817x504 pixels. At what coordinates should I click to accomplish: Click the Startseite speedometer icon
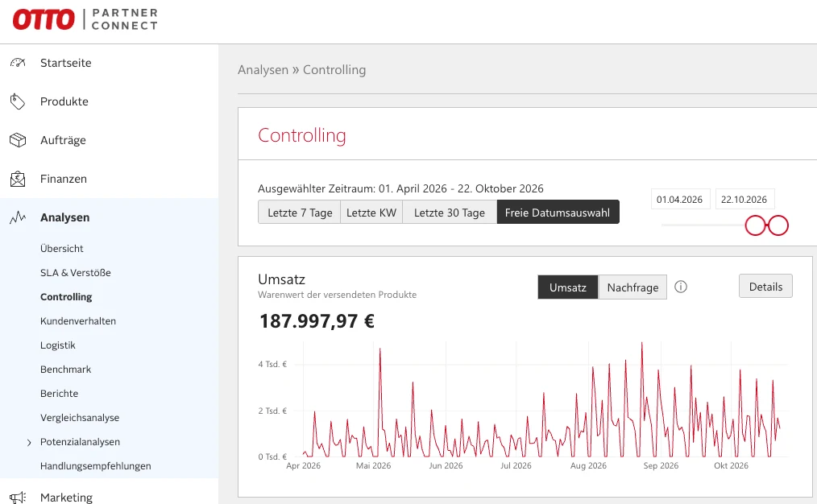(18, 63)
